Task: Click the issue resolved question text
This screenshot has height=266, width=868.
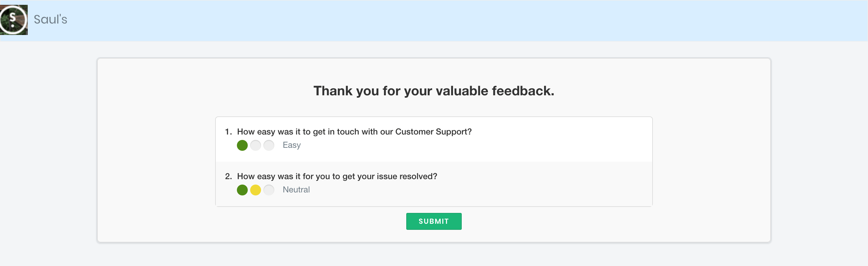Action: click(337, 176)
